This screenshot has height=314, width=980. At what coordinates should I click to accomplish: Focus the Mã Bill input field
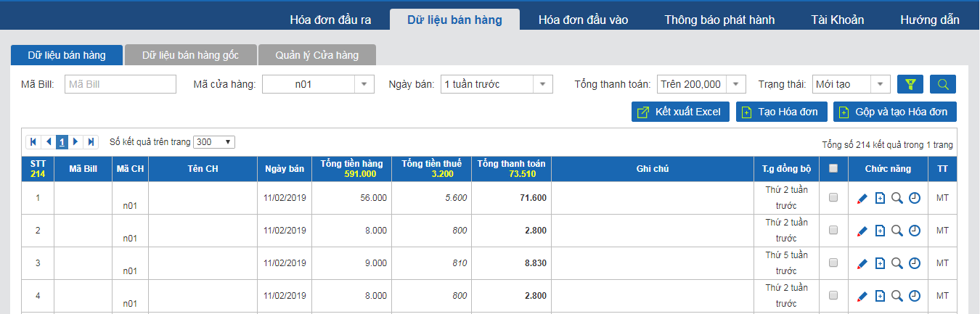[121, 84]
